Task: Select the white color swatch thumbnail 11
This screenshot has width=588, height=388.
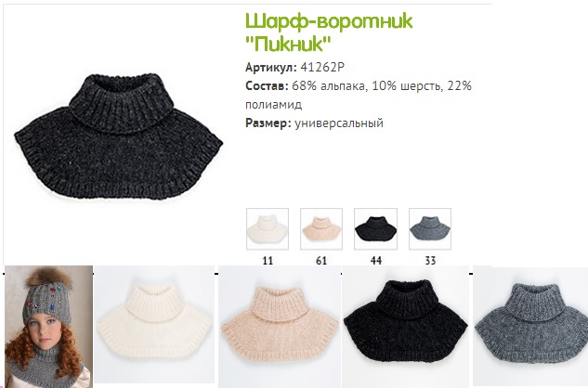Action: tap(268, 229)
